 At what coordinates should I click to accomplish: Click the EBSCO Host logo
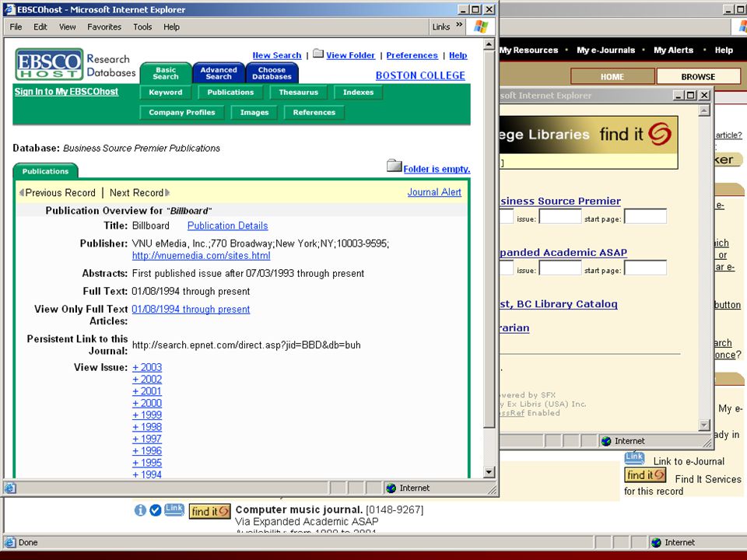(49, 64)
